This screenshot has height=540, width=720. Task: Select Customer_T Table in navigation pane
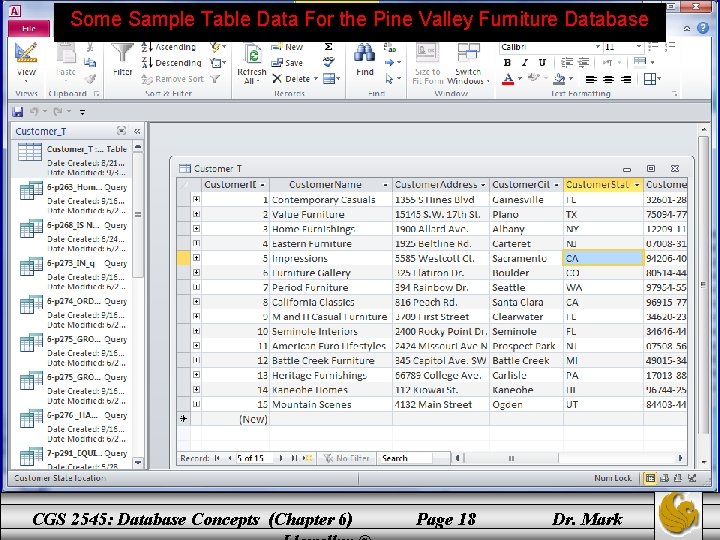point(73,159)
